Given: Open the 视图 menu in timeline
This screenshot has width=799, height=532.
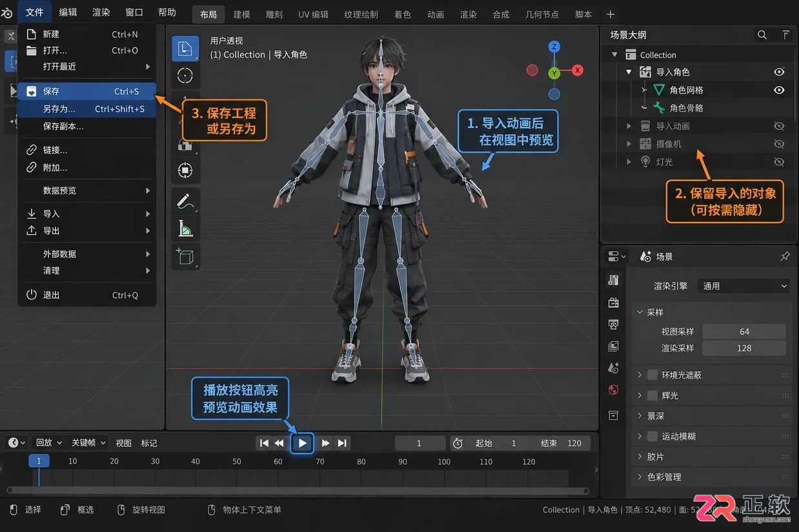Looking at the screenshot, I should pos(123,443).
